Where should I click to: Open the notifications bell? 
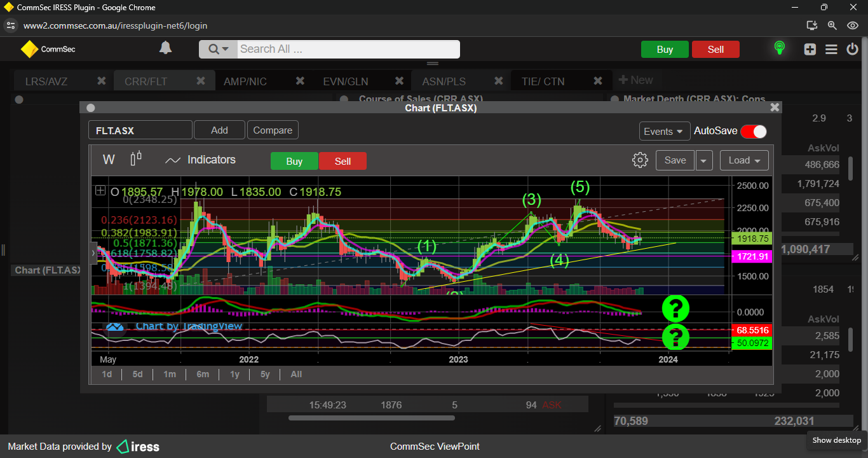click(x=165, y=48)
